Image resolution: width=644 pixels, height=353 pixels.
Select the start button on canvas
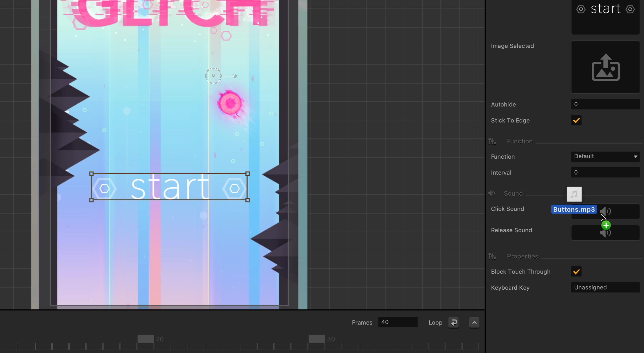169,187
